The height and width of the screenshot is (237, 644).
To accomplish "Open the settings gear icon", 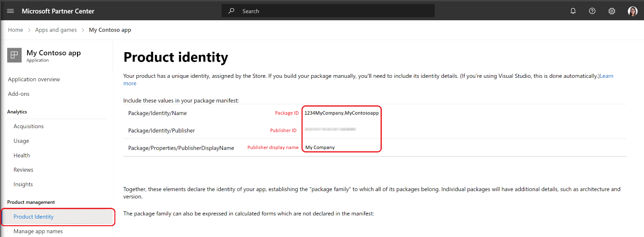I will point(612,11).
